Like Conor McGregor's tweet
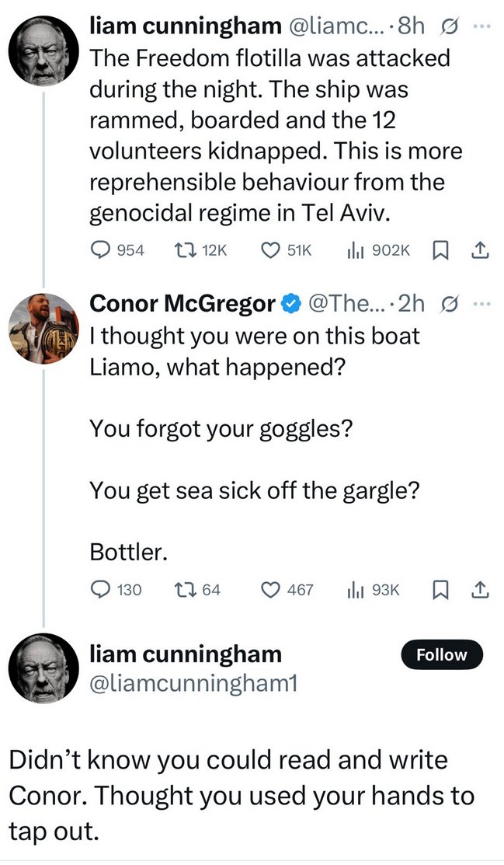 tap(270, 590)
